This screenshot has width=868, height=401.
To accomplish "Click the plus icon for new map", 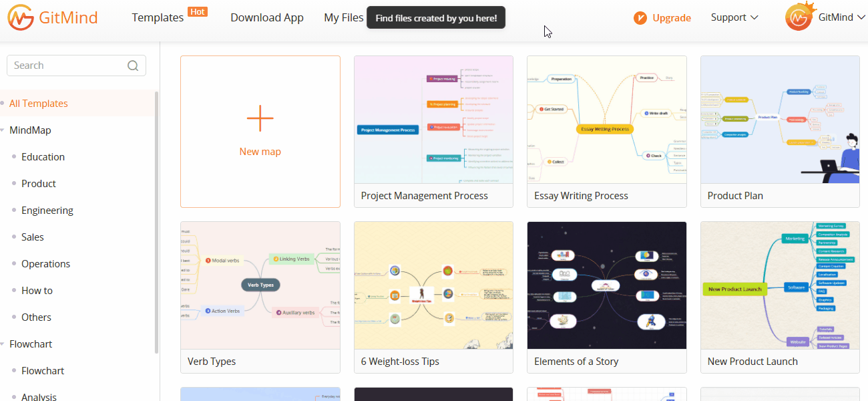I will tap(260, 118).
